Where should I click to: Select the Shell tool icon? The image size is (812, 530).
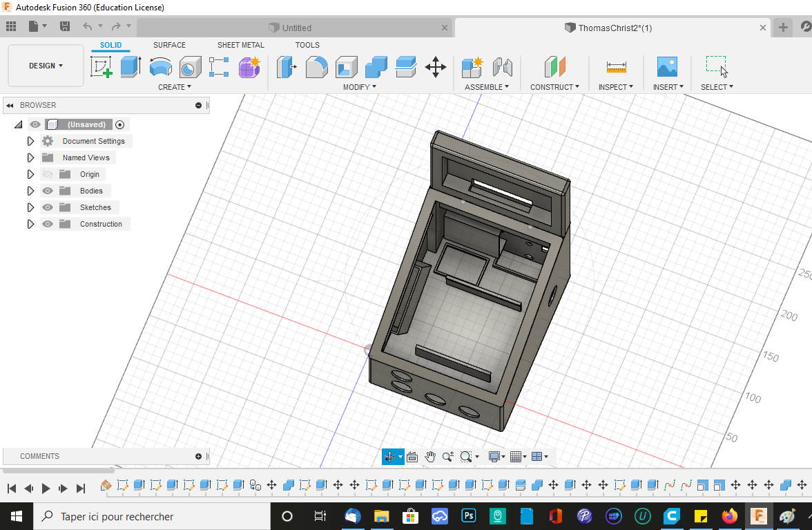346,67
